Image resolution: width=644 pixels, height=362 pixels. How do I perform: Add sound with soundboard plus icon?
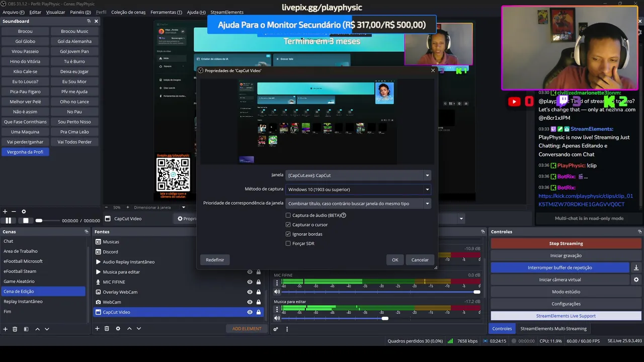tap(5, 212)
